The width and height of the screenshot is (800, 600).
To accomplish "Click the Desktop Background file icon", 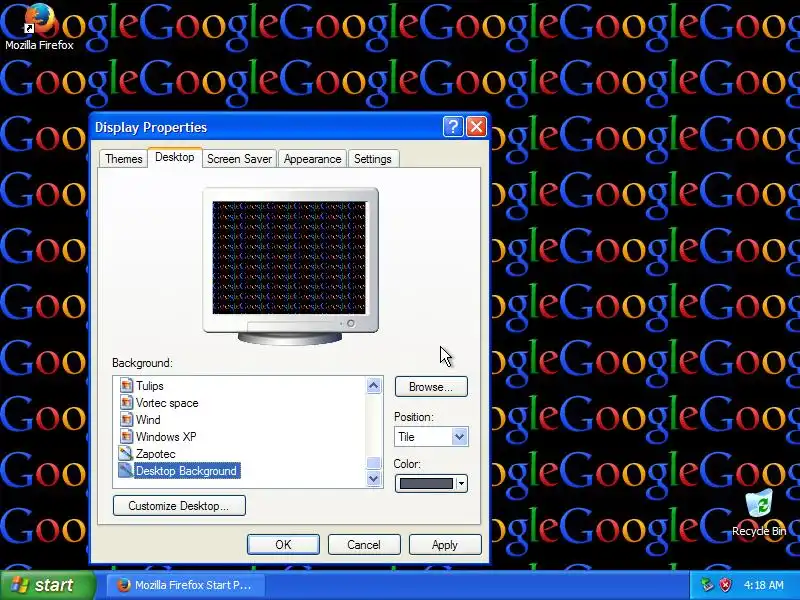I will pyautogui.click(x=126, y=470).
